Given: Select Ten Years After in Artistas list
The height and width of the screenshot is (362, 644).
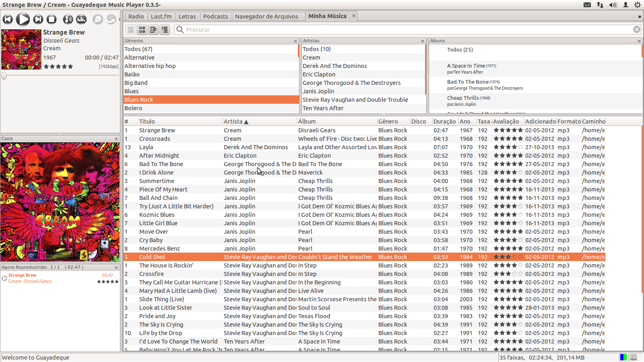Looking at the screenshot, I should [363, 108].
